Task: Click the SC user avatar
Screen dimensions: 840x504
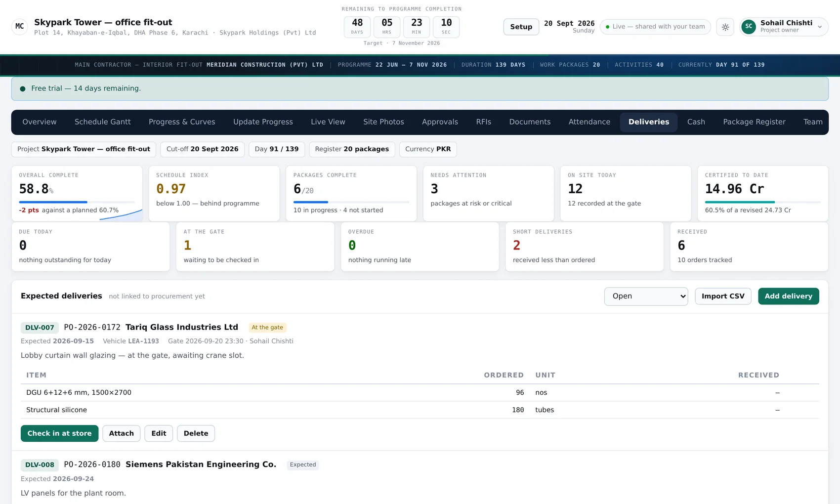Action: pos(749,27)
